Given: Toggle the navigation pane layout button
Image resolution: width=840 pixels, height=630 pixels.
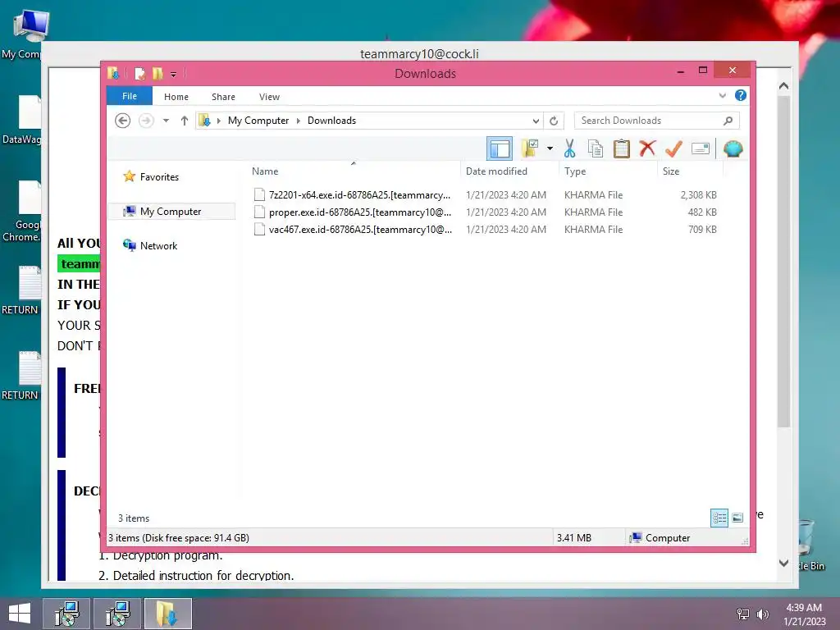Looking at the screenshot, I should (500, 148).
